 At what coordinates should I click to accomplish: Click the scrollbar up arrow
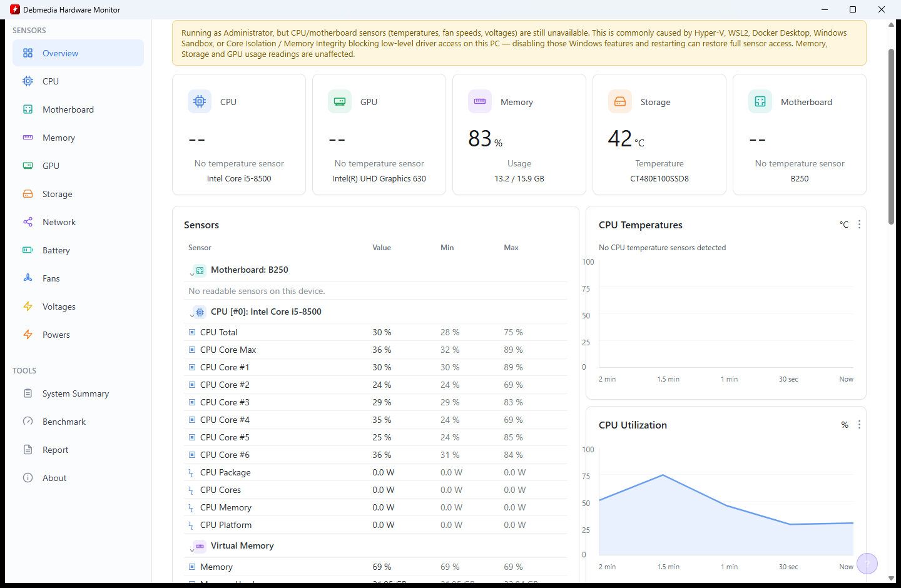[891, 26]
